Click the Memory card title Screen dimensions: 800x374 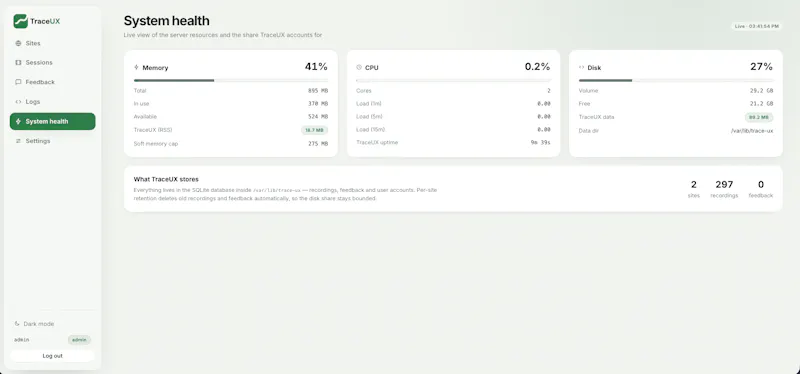point(155,67)
